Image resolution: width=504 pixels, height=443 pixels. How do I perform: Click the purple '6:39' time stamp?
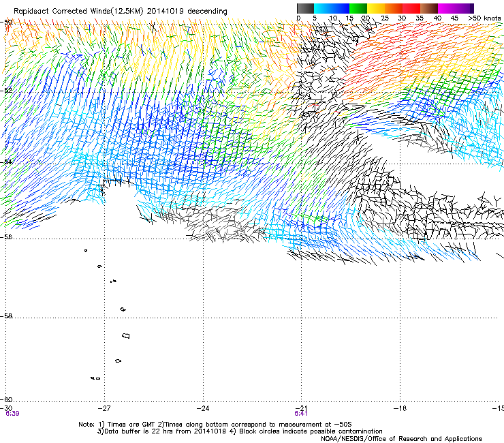click(12, 414)
